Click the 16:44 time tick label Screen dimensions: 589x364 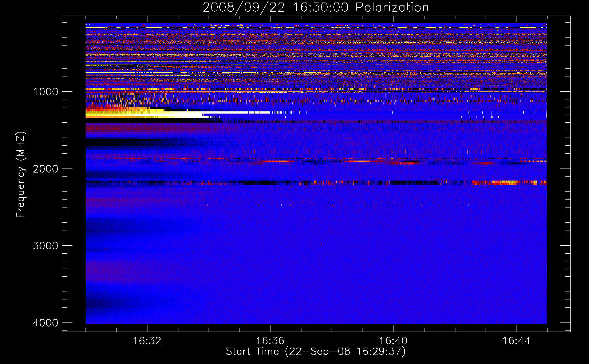click(x=517, y=341)
